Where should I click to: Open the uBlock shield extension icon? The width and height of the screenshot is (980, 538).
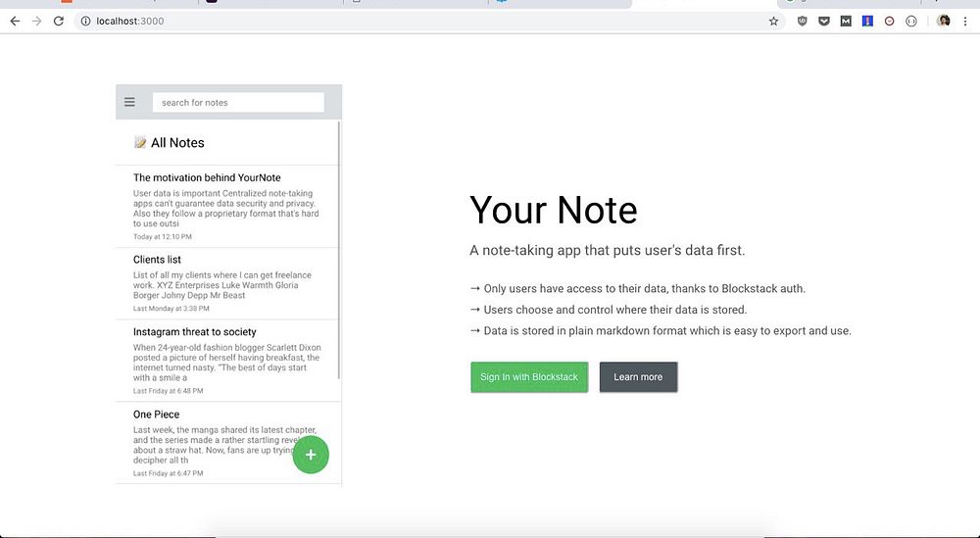coord(803,22)
